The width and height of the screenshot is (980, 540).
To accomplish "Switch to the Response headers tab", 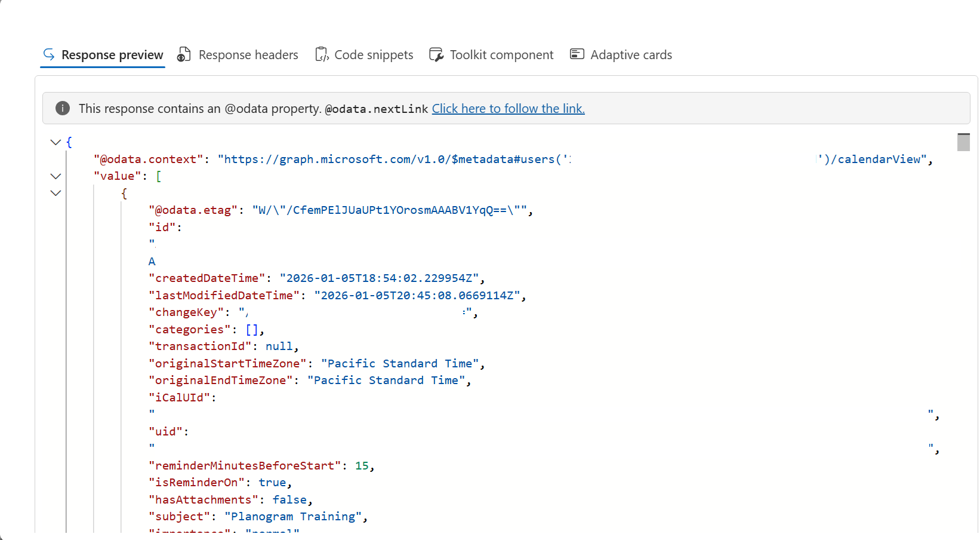I will (238, 55).
